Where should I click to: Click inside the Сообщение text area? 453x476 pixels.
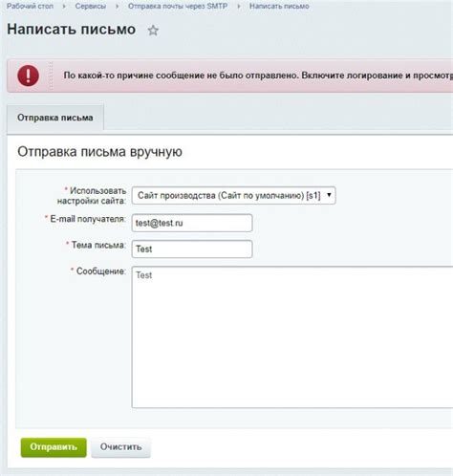click(x=292, y=337)
